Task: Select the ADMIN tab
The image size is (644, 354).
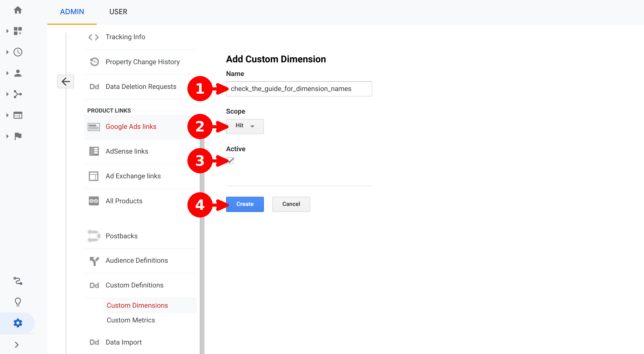Action: tap(72, 12)
